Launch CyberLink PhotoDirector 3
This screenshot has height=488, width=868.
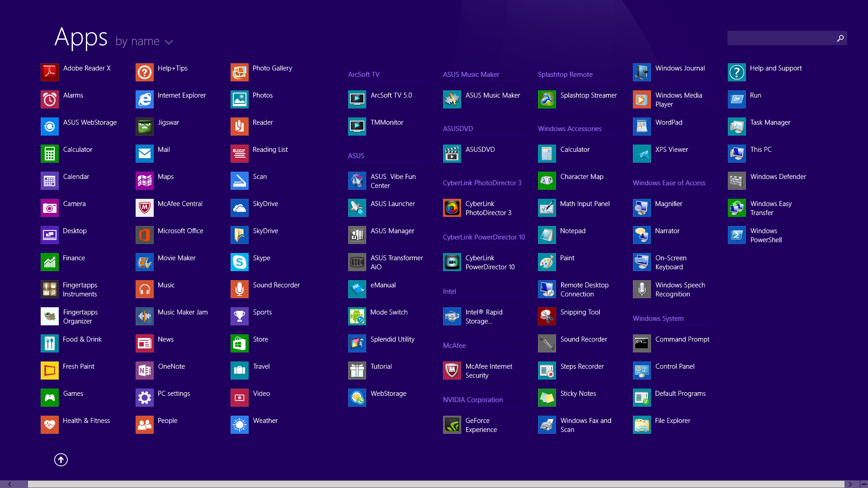(x=452, y=208)
